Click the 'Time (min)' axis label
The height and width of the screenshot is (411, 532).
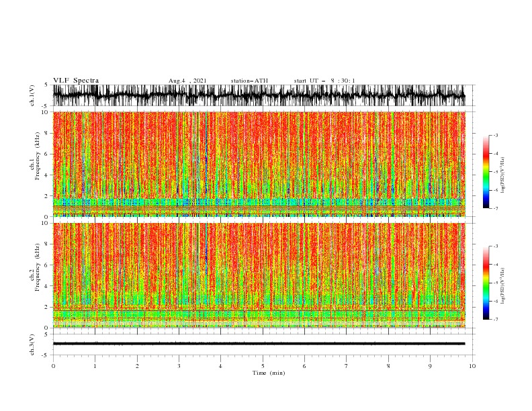(x=269, y=373)
